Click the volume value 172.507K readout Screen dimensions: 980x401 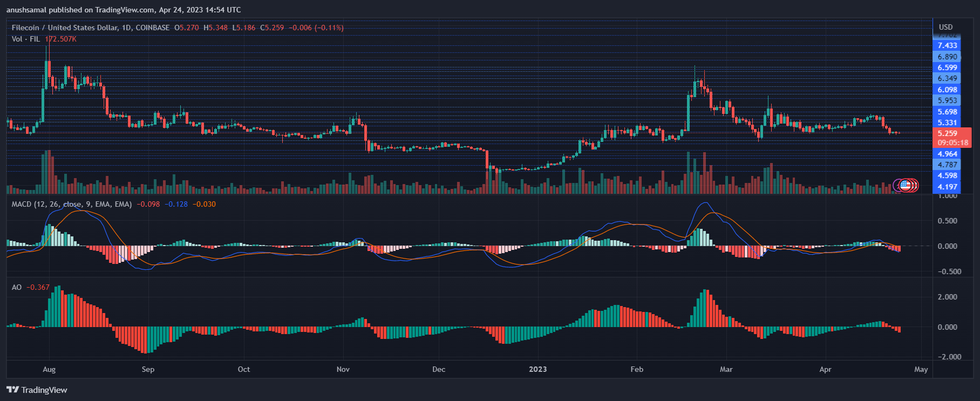click(x=60, y=39)
